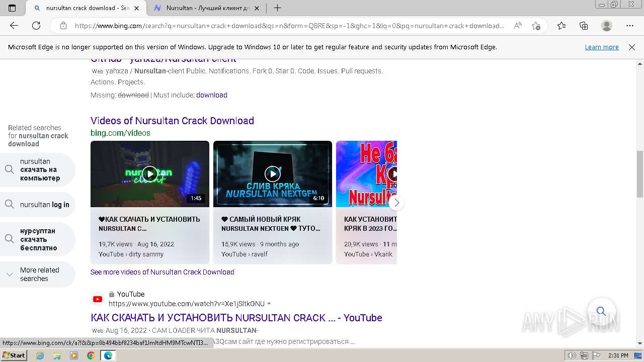Click the YouTube › ravelf source text
Screen dimensions: 644x362
pyautogui.click(x=245, y=254)
